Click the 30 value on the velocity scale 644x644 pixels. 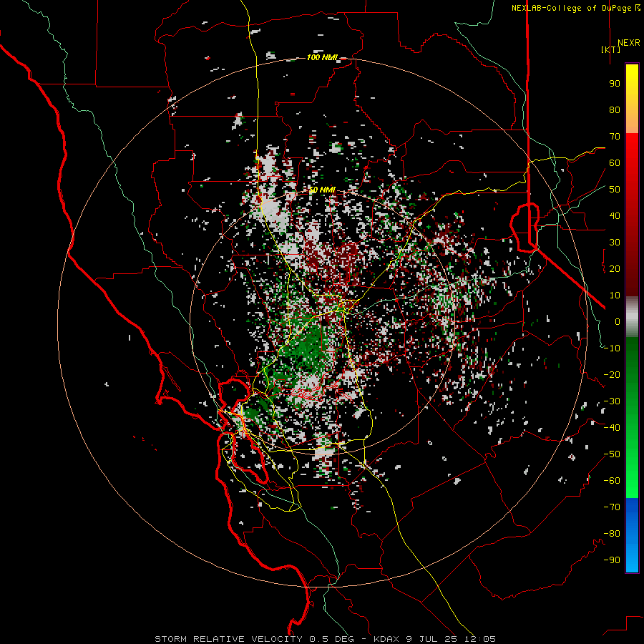615,243
